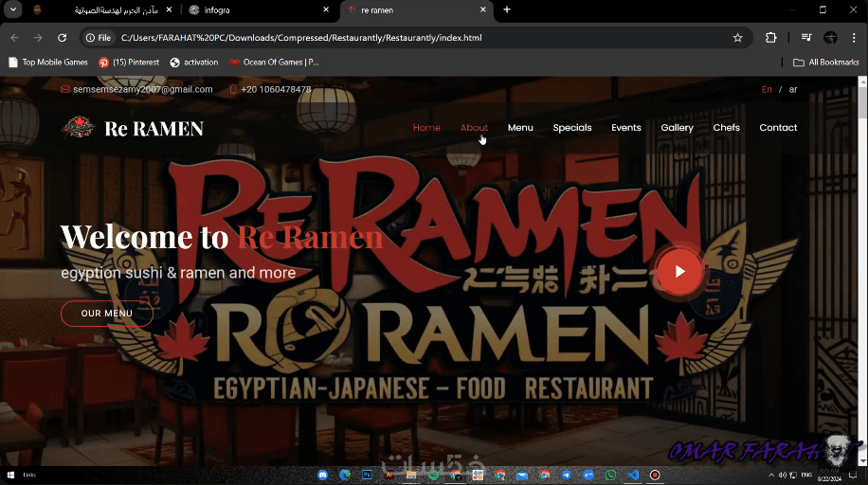The image size is (868, 485).
Task: Open Ocean Of Games bookmark
Action: tap(274, 62)
